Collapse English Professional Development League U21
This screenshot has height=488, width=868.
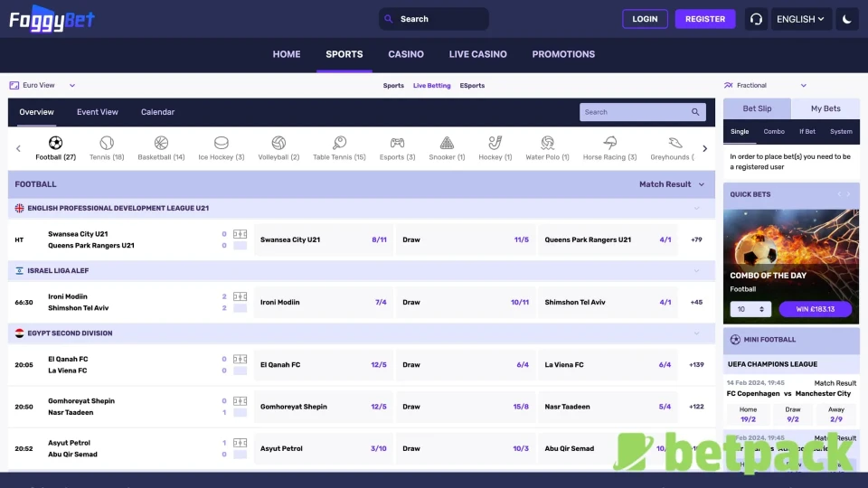pos(696,208)
